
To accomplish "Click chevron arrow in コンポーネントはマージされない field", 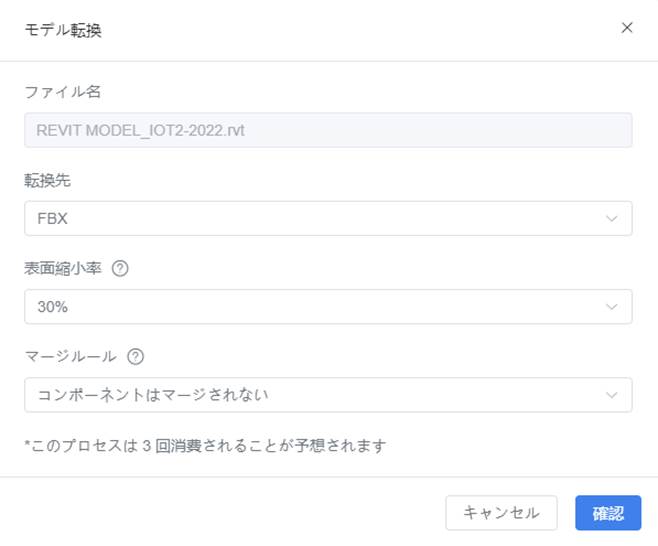I will pyautogui.click(x=612, y=395).
